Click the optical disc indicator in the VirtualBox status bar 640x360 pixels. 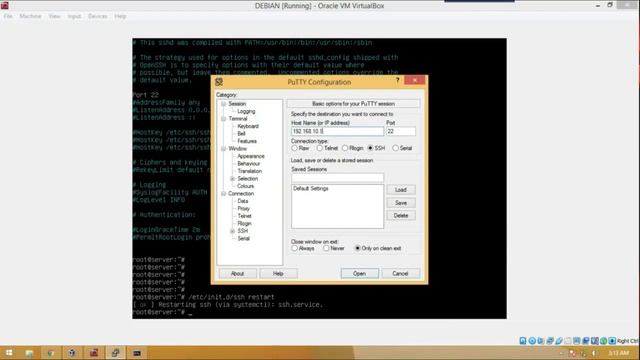pos(532,341)
